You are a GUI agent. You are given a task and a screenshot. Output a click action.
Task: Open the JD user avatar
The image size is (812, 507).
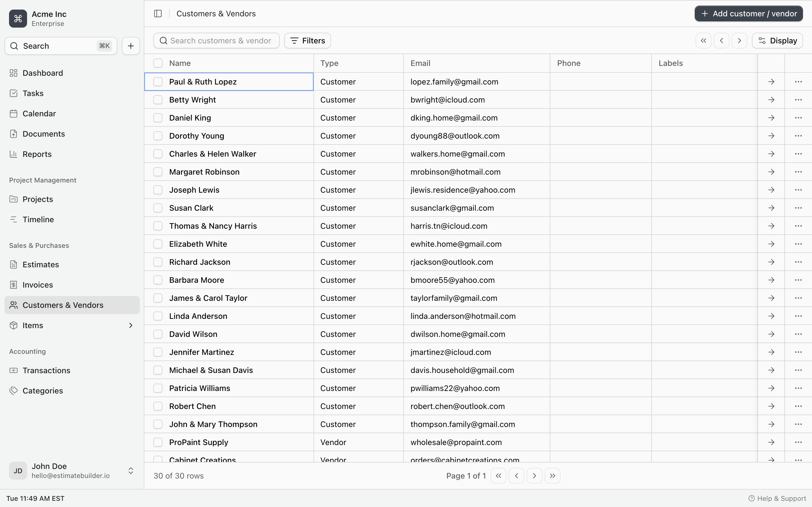pyautogui.click(x=18, y=470)
